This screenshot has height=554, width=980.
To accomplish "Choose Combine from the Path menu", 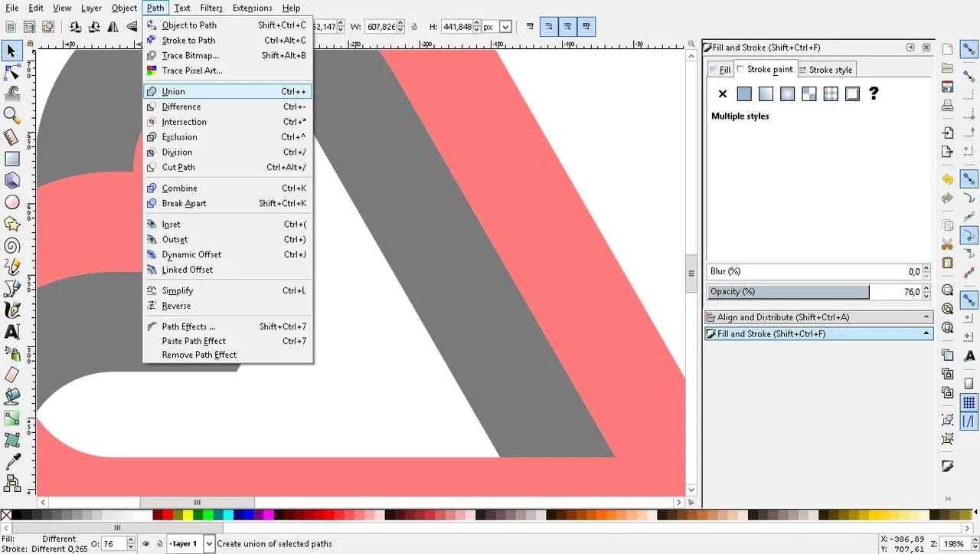I will (227, 188).
